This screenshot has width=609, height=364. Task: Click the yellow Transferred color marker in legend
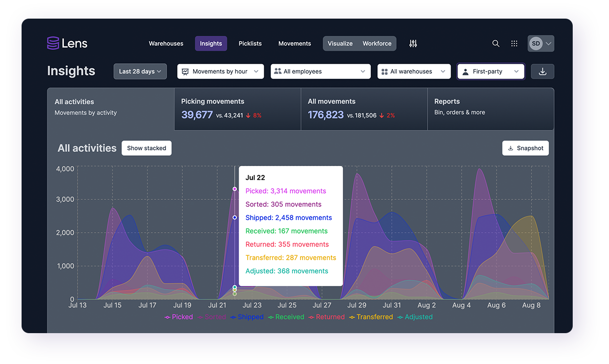(x=351, y=317)
